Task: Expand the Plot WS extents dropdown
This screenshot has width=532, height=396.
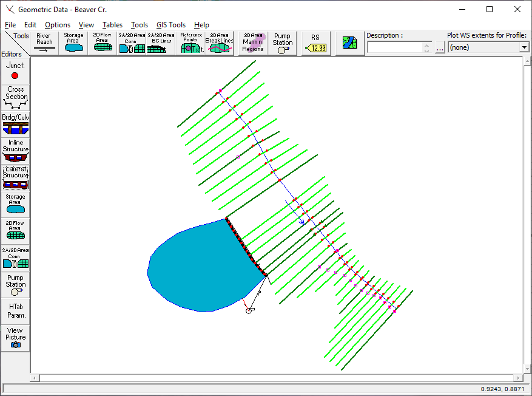Action: [524, 47]
